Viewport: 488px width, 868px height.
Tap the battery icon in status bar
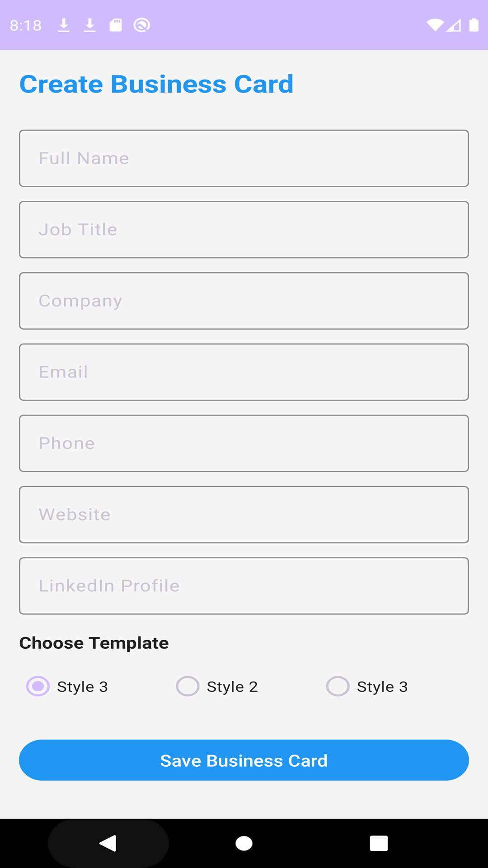[x=474, y=25]
